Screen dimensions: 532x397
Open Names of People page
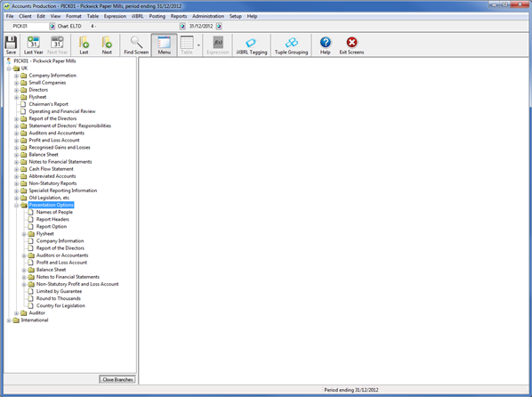point(54,212)
